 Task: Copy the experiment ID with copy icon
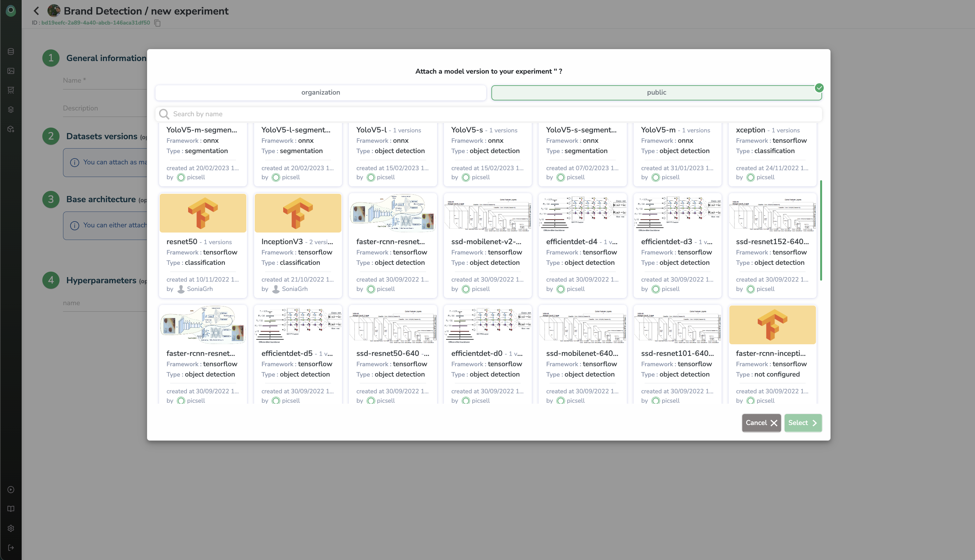click(x=157, y=23)
